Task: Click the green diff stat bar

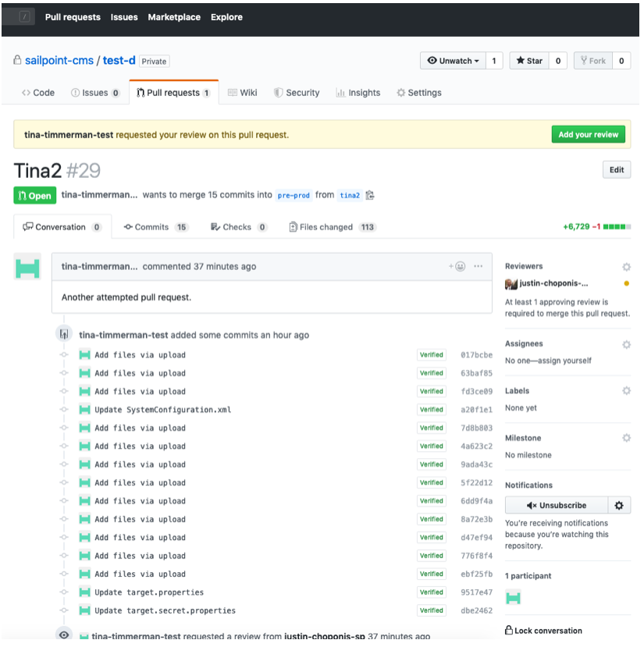Action: point(617,227)
